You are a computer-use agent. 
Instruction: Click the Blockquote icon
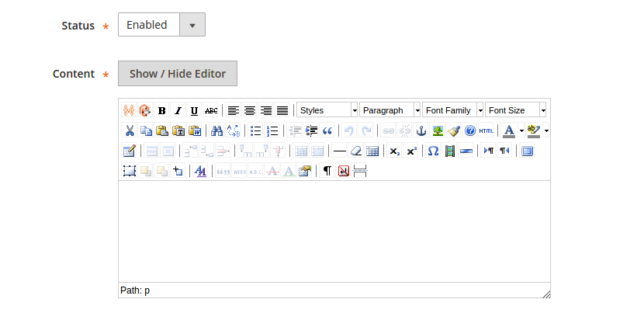[327, 130]
